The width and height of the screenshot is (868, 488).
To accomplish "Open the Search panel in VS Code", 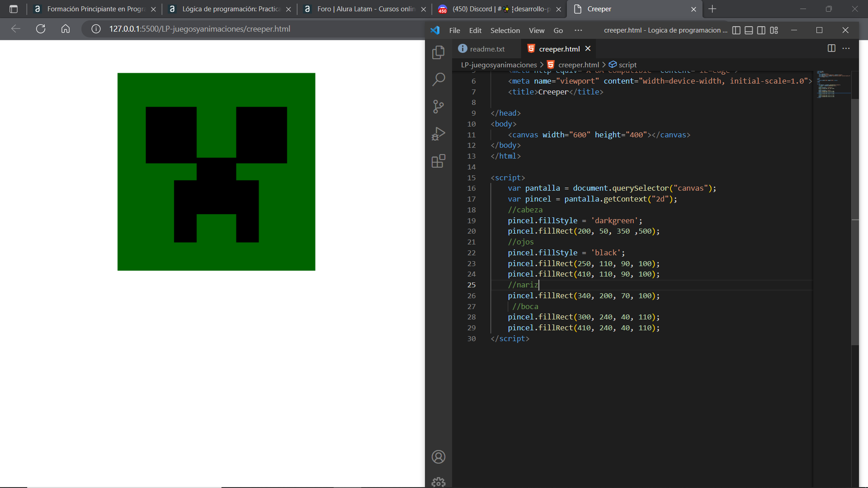I will (x=438, y=80).
